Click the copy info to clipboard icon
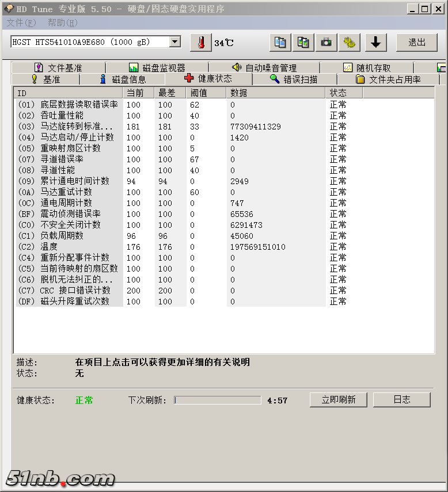 [x=280, y=43]
